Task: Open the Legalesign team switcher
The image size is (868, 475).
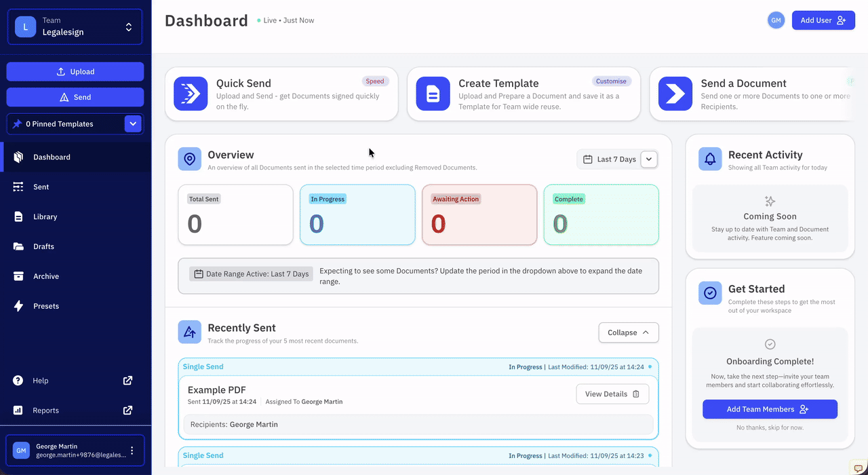Action: coord(75,26)
